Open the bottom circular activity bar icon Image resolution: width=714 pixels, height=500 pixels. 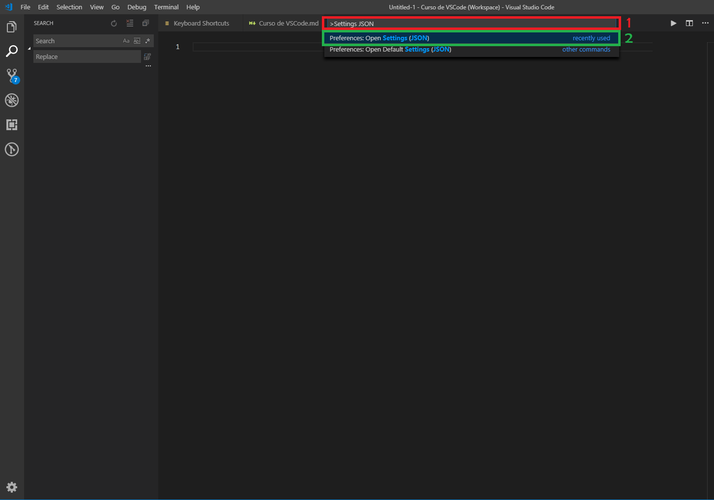point(12,149)
